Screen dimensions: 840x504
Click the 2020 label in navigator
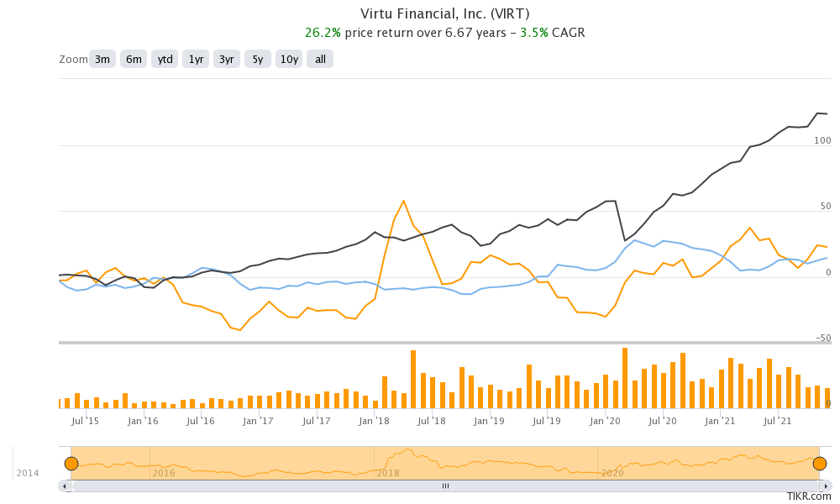click(x=612, y=473)
